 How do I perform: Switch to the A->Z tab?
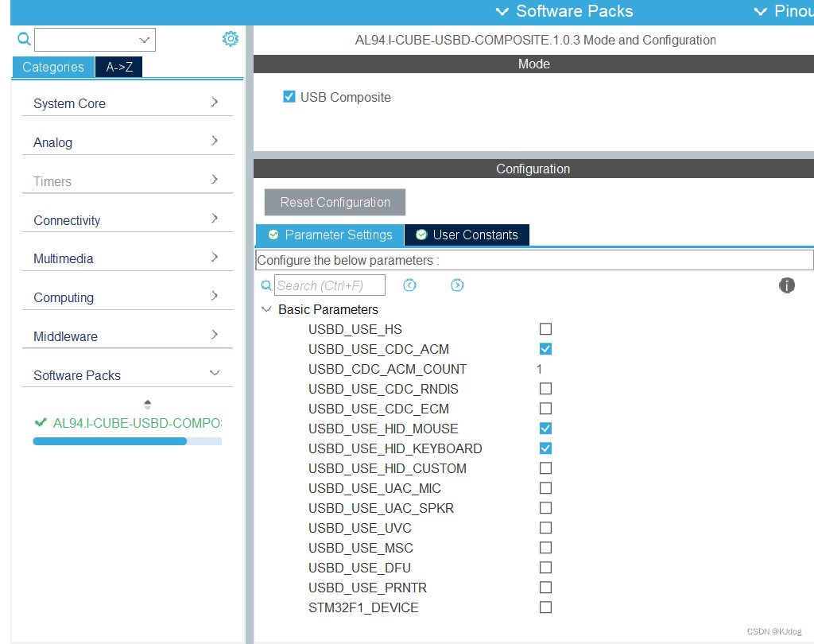[x=119, y=67]
